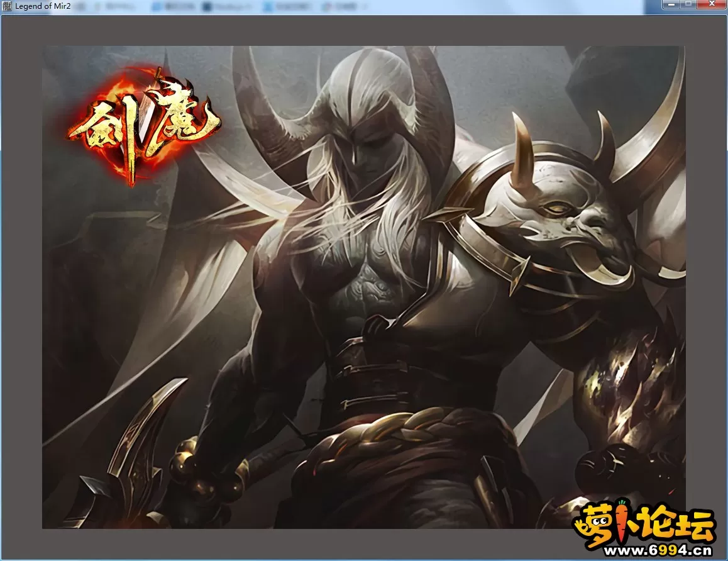Maximize the Legend of Mir2 window
Viewport: 728px width, 561px height.
coord(688,4)
